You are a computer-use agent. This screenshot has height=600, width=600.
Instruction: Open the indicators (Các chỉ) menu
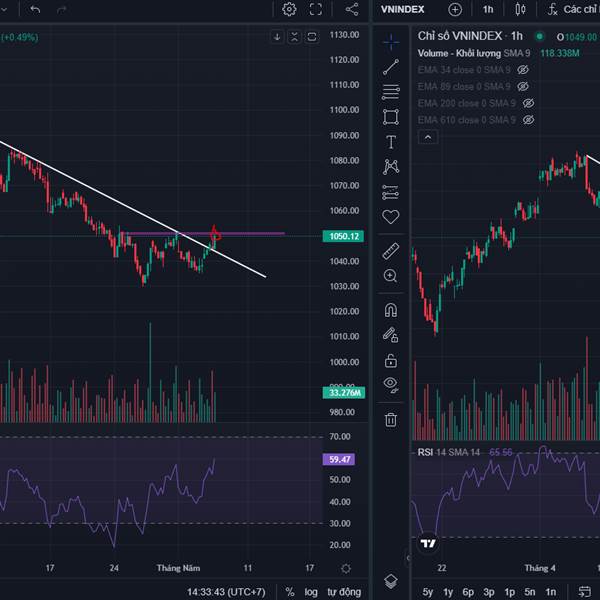(x=573, y=9)
